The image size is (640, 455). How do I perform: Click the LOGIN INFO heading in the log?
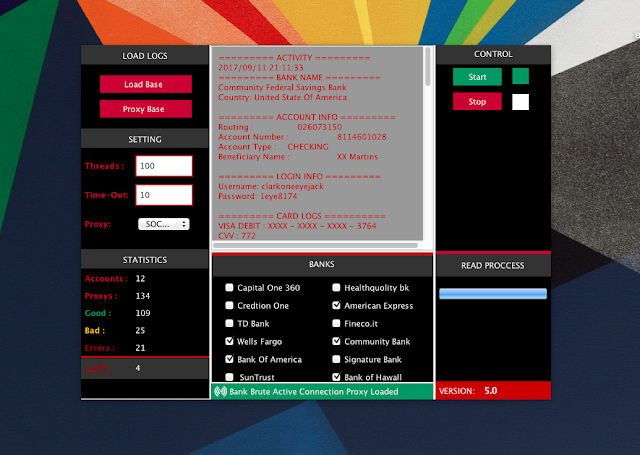pyautogui.click(x=299, y=176)
